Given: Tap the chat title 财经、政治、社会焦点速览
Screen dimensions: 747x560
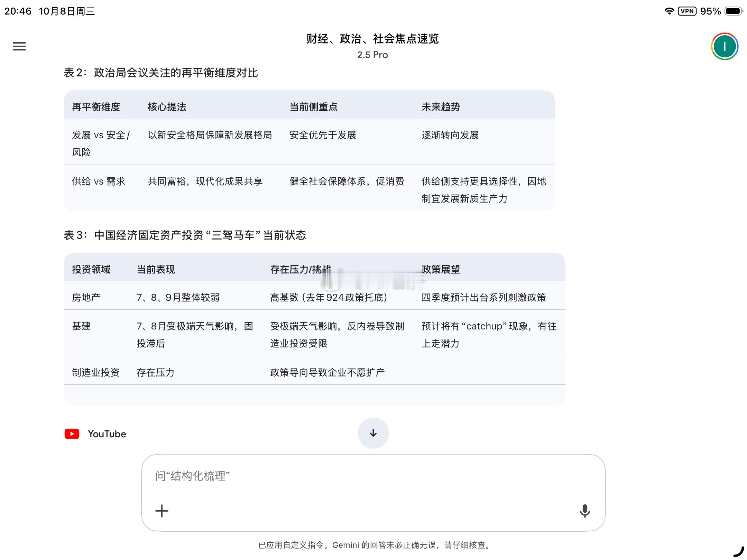Looking at the screenshot, I should tap(372, 39).
